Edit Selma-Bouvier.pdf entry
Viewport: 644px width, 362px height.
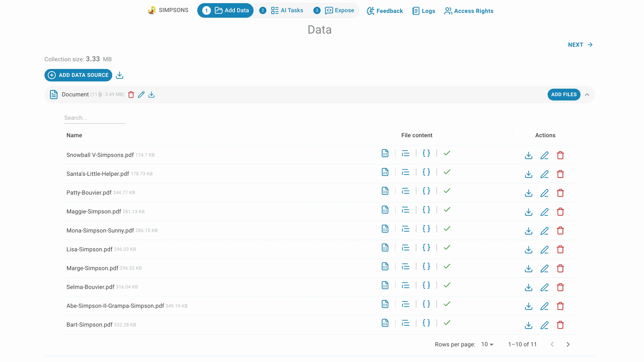(544, 287)
